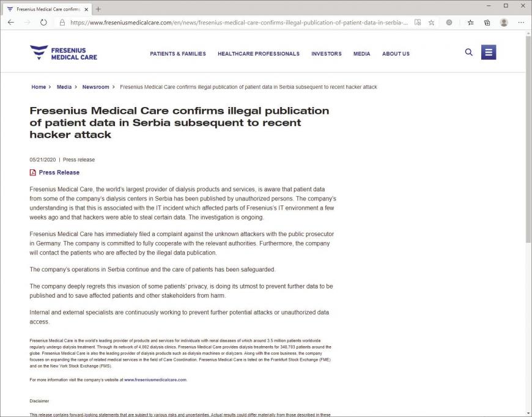
Task: Add this page to favorites with star
Action: coord(431,23)
